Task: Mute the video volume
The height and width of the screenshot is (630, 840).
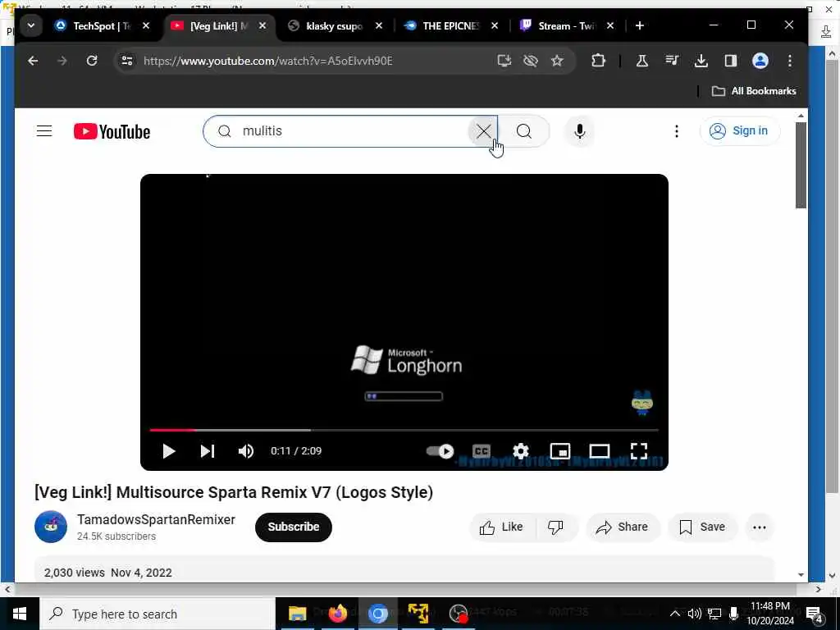Action: (x=246, y=451)
